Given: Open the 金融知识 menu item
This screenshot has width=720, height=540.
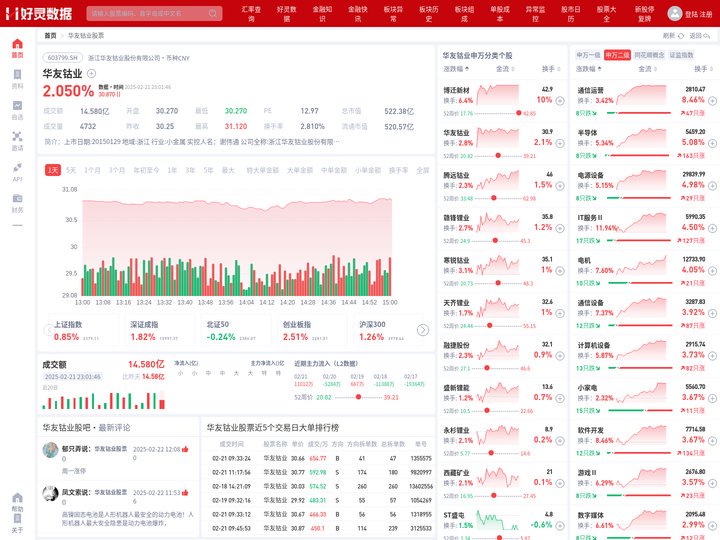Looking at the screenshot, I should coord(322,13).
